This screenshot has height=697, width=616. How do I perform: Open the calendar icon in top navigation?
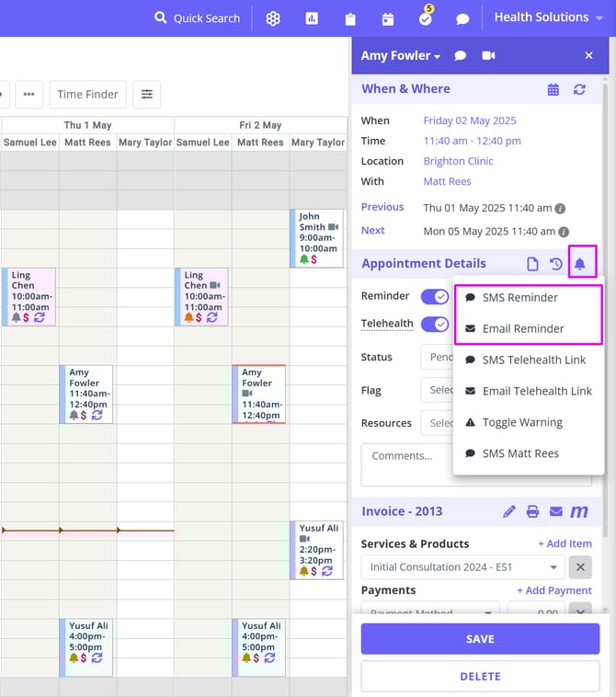pyautogui.click(x=388, y=18)
